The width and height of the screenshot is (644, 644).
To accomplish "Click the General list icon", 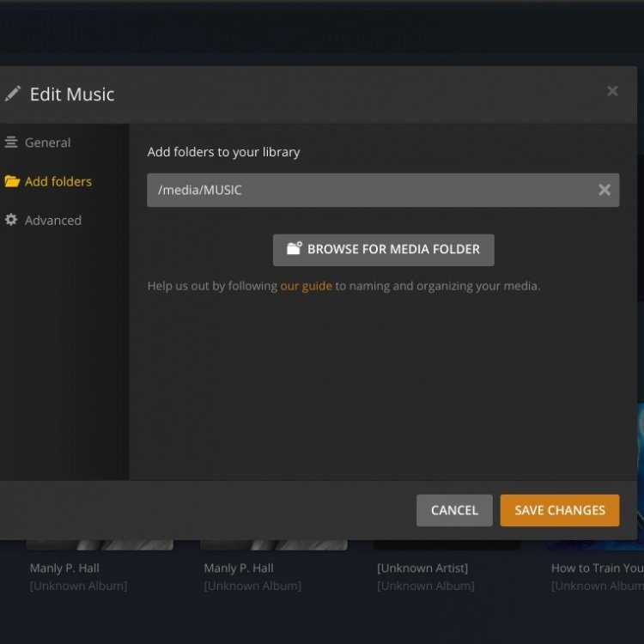I will [x=11, y=142].
